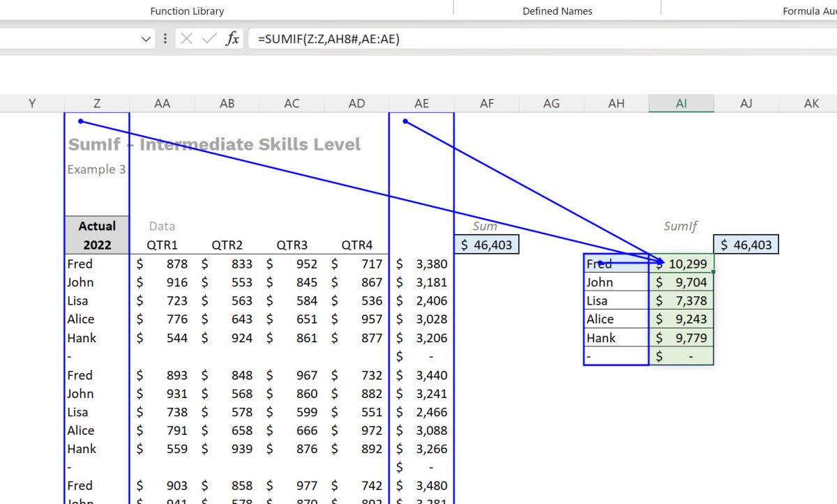Click the $46,403 total under Sum

[486, 245]
